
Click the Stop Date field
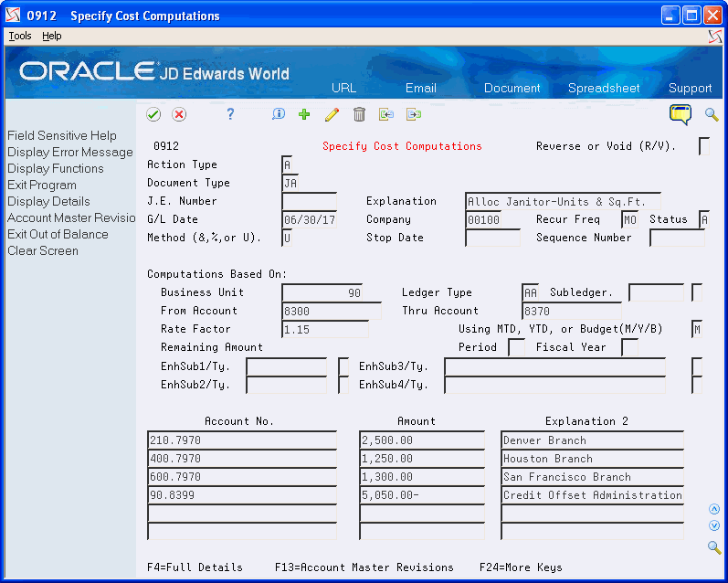492,238
